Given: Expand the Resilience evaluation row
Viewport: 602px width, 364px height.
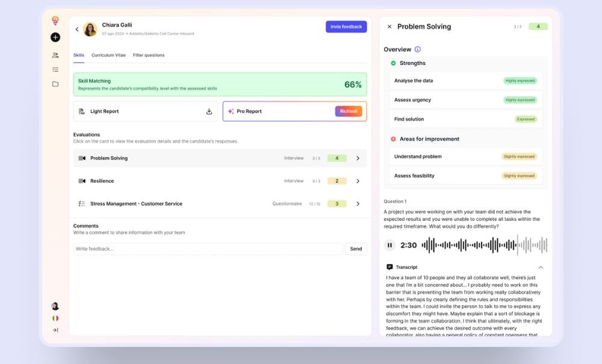Looking at the screenshot, I should point(358,181).
